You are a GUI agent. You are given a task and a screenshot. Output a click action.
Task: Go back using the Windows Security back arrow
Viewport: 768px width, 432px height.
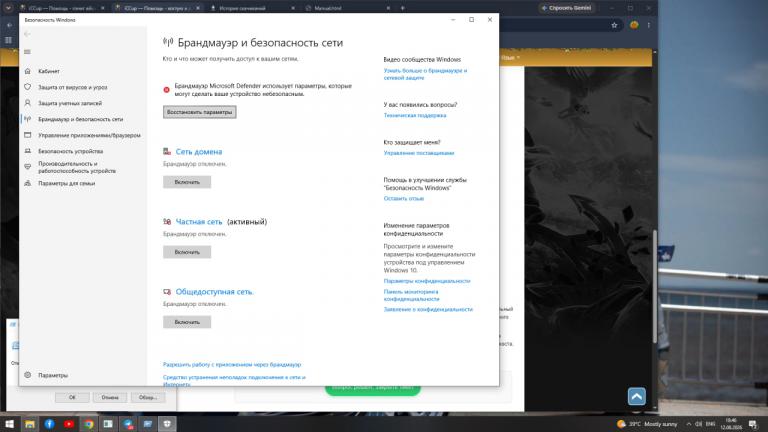point(27,34)
